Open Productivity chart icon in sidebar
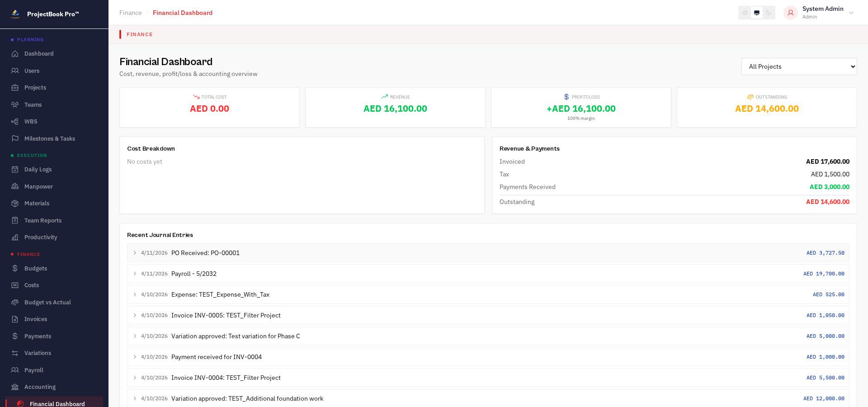Screen dimensions: 868x407 coord(15,237)
